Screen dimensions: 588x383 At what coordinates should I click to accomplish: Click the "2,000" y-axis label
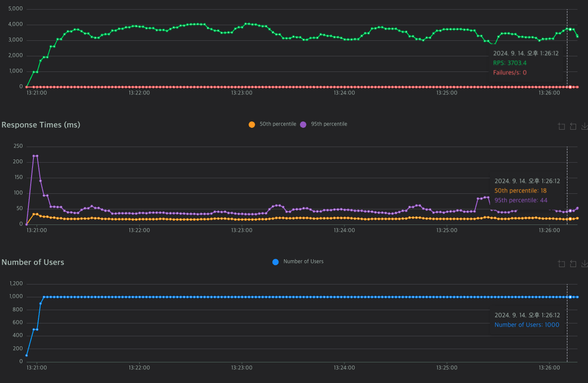[16, 56]
